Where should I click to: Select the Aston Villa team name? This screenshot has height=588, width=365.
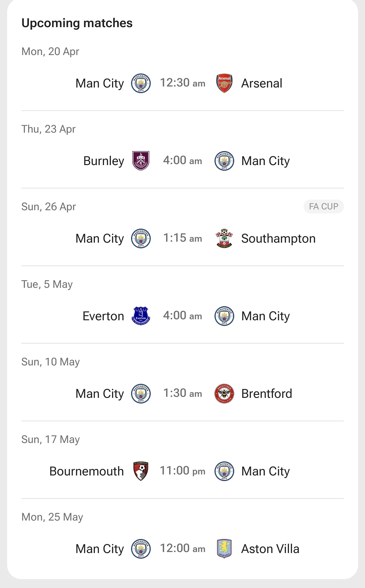(x=270, y=549)
